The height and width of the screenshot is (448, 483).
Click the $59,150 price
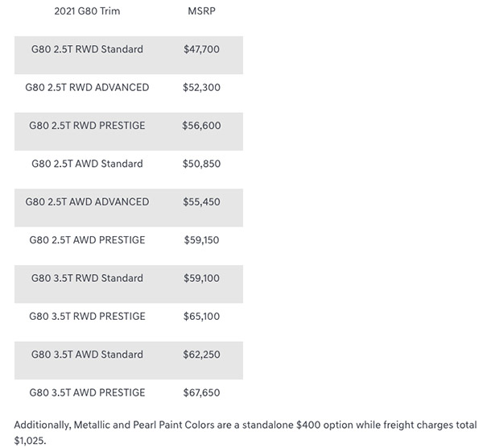click(201, 240)
